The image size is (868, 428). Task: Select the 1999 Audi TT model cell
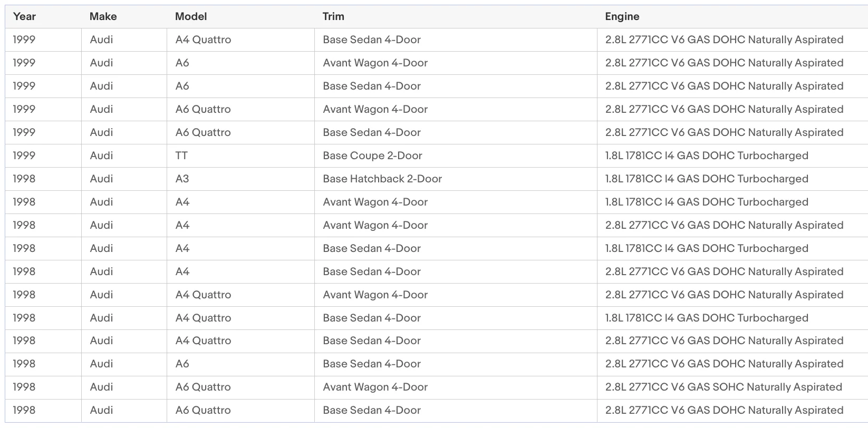point(240,155)
